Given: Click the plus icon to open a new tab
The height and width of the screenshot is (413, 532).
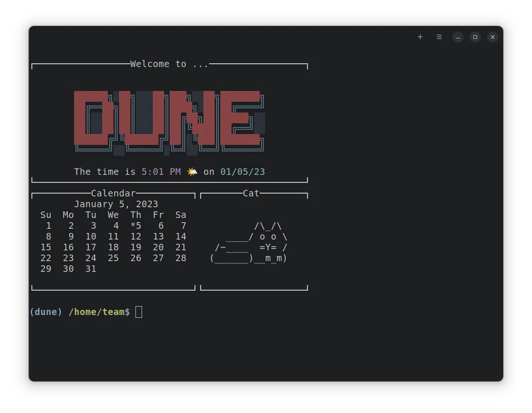Looking at the screenshot, I should (420, 37).
